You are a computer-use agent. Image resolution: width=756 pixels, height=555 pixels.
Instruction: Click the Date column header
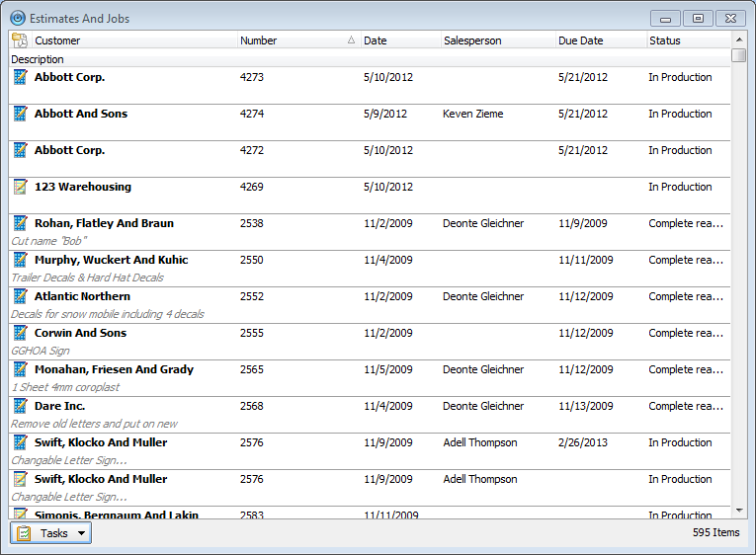pyautogui.click(x=399, y=40)
